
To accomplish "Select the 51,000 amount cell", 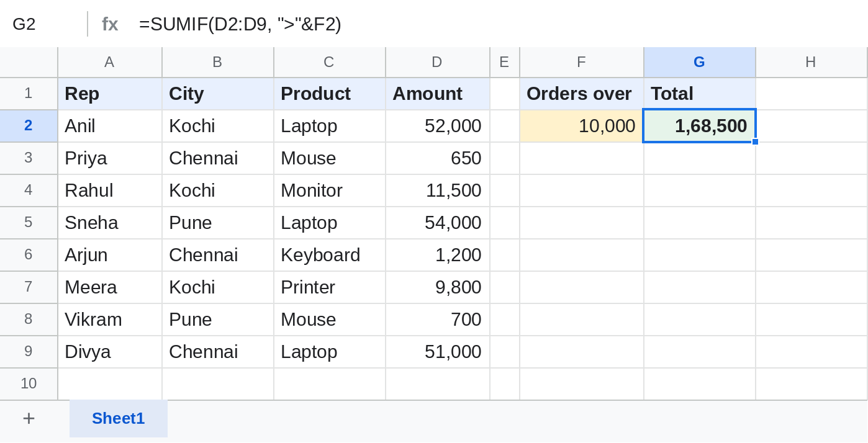I will point(438,352).
